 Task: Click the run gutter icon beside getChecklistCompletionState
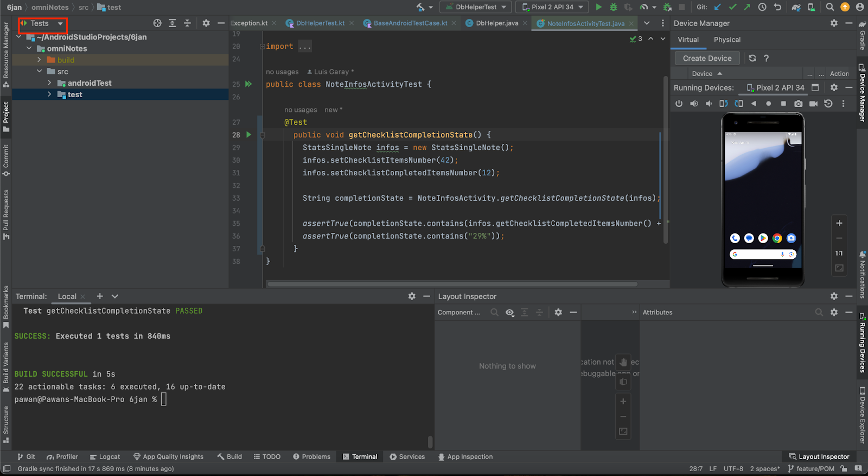[x=249, y=135]
